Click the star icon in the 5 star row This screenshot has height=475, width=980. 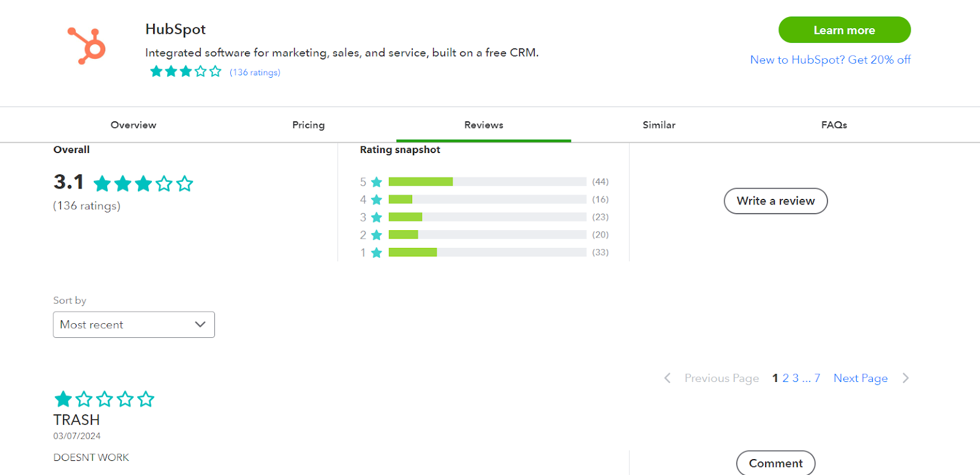pyautogui.click(x=377, y=182)
